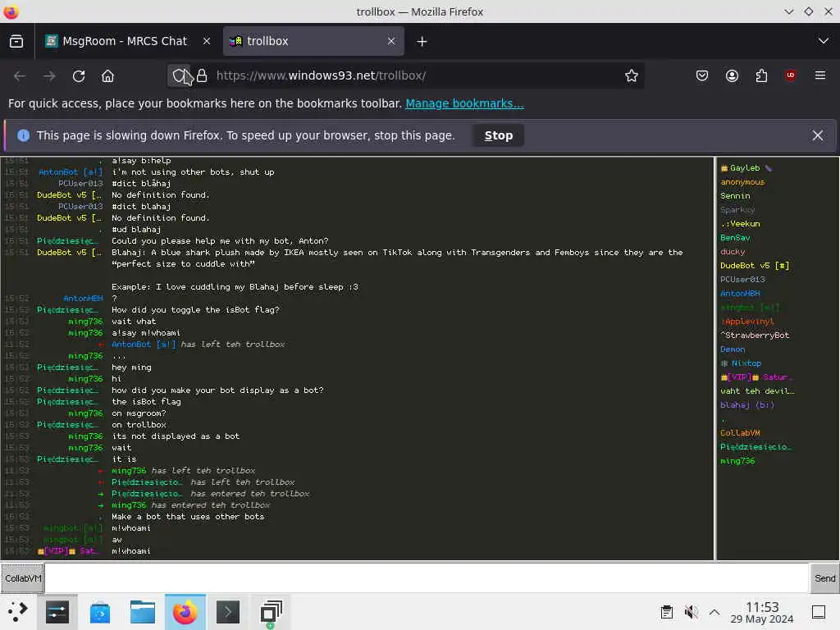
Task: Dismiss the slow page notification bar
Action: click(818, 135)
